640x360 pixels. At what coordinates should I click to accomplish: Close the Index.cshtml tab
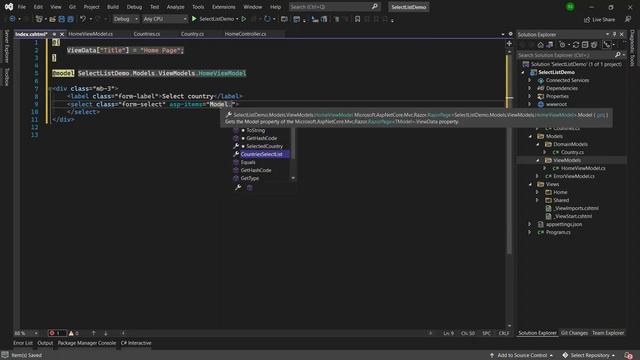(x=62, y=34)
